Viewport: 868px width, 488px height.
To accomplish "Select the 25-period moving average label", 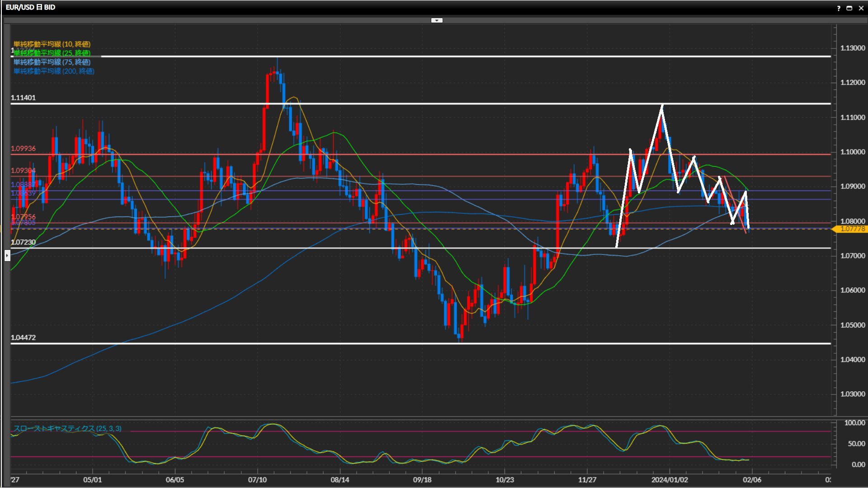I will tap(52, 53).
